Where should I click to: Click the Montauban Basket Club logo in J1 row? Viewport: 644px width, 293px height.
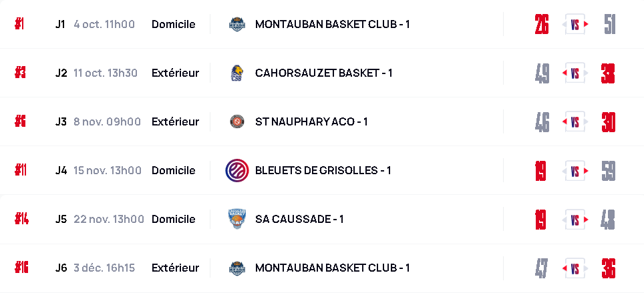pos(236,24)
